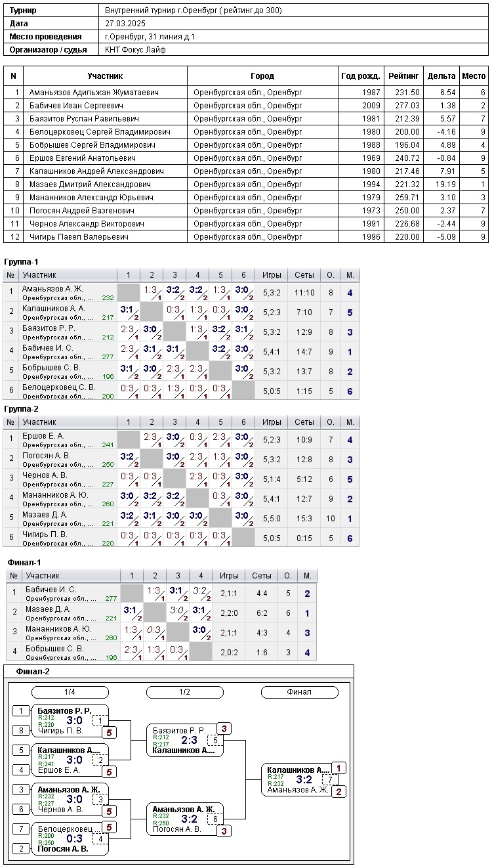Viewport: 492px width, 868px height.
Task: Click the Группа-2 heading
Action: [x=21, y=409]
